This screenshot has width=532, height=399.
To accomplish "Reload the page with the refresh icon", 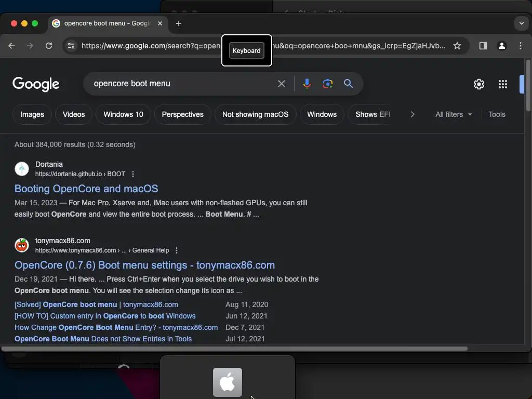I will [49, 46].
